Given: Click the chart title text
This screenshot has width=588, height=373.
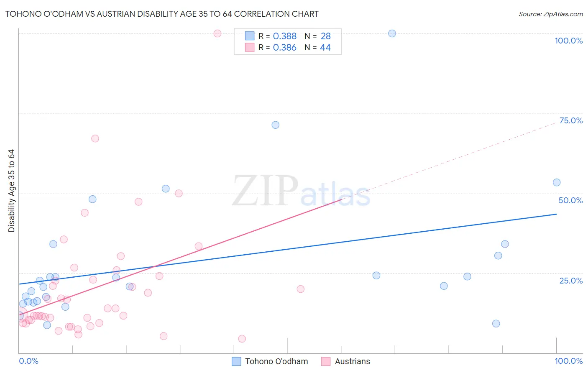Looking at the screenshot, I should coord(162,14).
